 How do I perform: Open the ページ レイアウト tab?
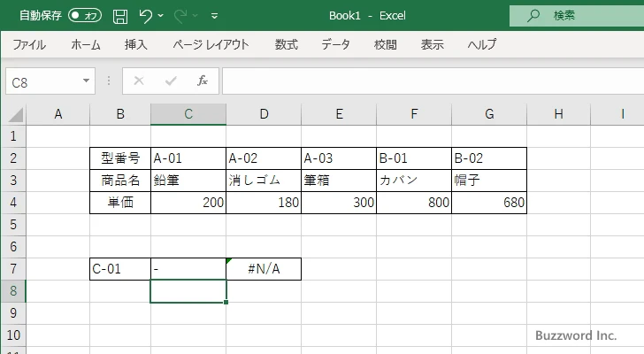[x=211, y=44]
